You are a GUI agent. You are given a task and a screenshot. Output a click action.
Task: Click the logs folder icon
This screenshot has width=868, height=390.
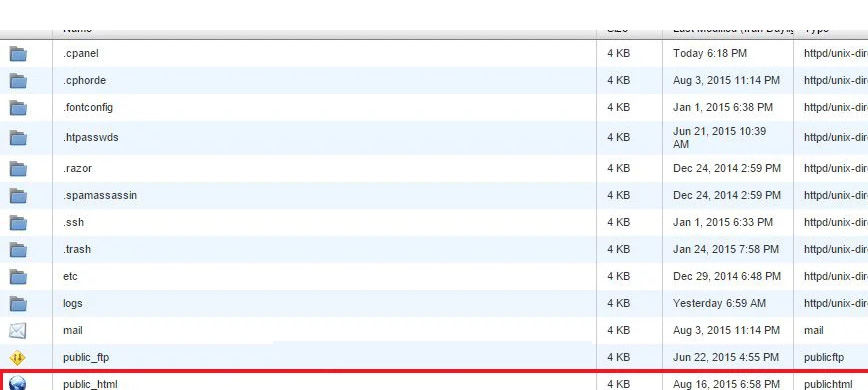(x=18, y=303)
